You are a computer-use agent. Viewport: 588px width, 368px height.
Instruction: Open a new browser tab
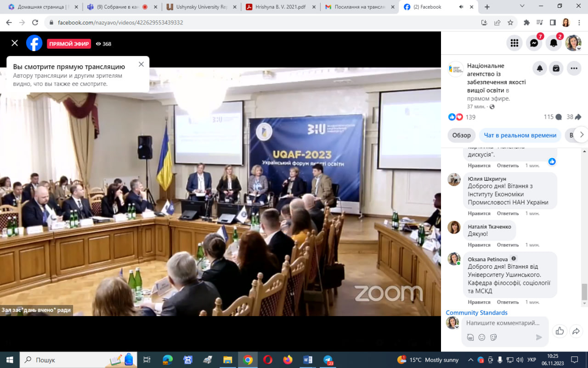coord(487,7)
